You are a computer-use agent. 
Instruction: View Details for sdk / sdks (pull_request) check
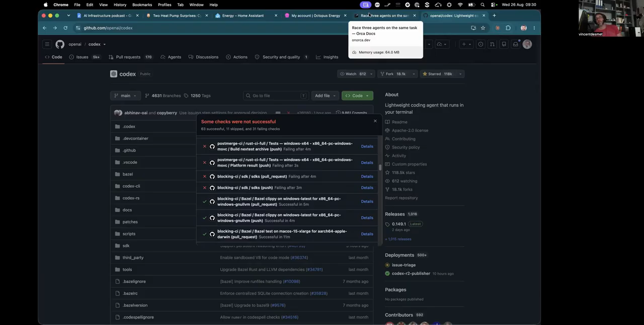(x=367, y=177)
